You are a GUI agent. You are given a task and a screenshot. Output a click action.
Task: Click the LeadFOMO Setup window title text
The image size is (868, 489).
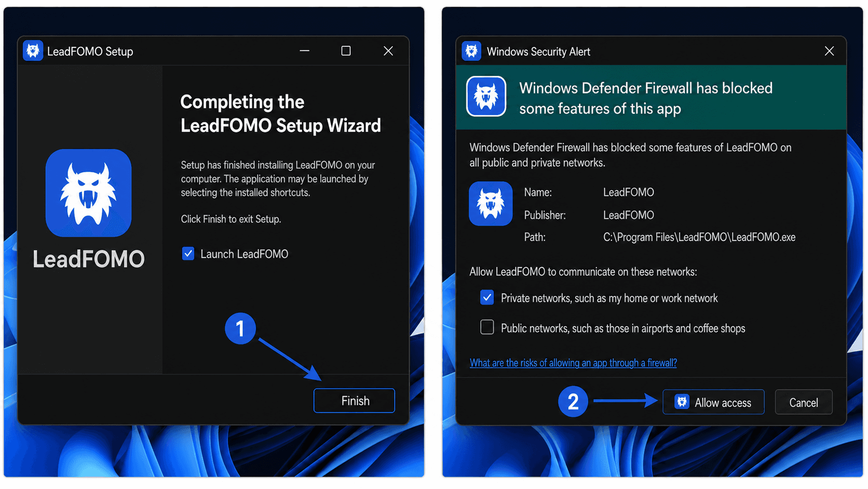click(x=90, y=51)
